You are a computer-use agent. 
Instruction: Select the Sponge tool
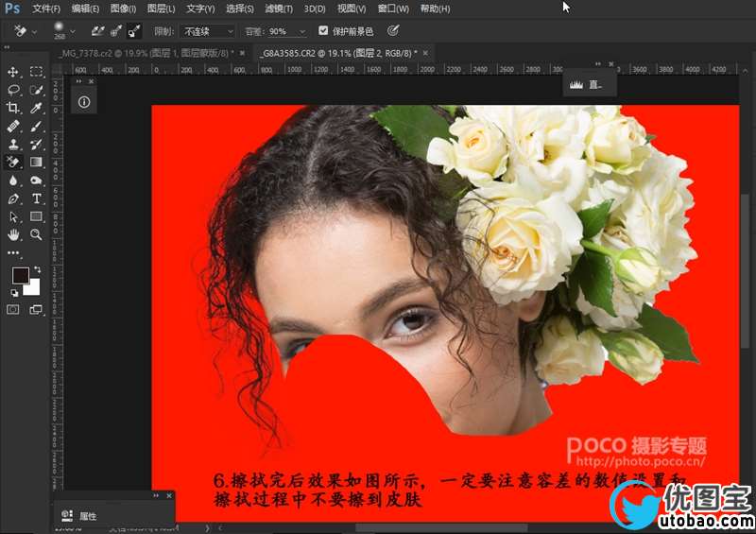pos(36,181)
